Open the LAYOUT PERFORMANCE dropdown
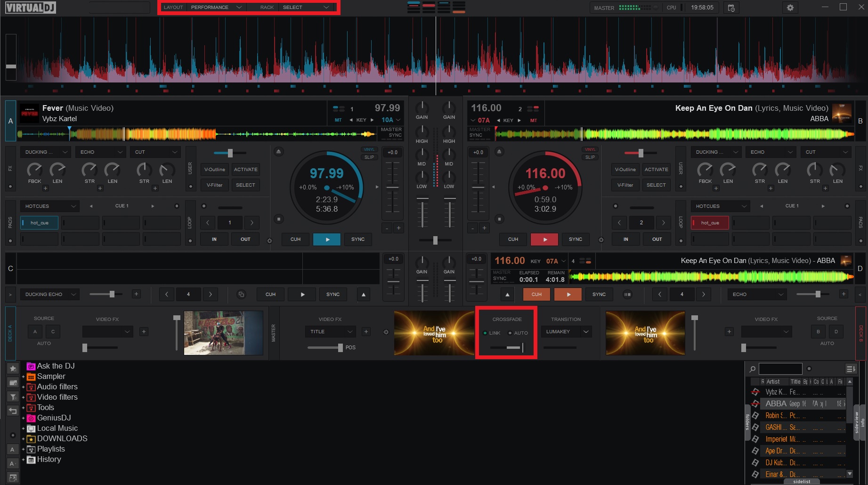 click(216, 8)
